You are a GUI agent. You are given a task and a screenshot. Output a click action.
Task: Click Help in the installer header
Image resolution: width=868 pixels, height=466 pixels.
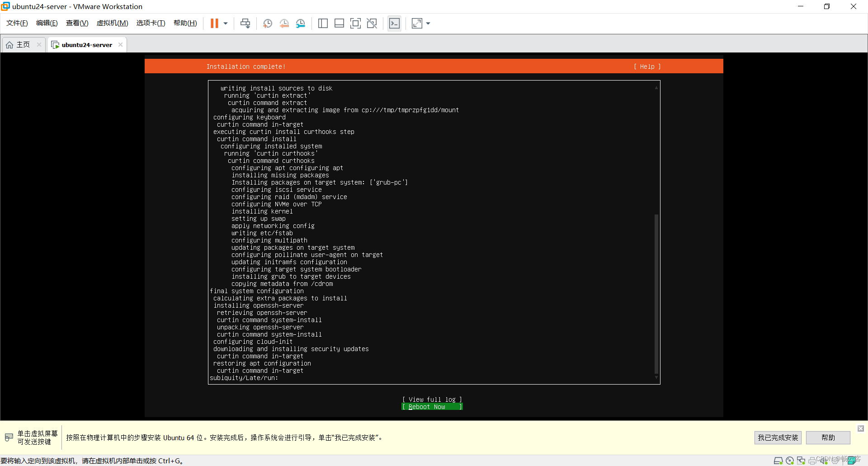647,67
